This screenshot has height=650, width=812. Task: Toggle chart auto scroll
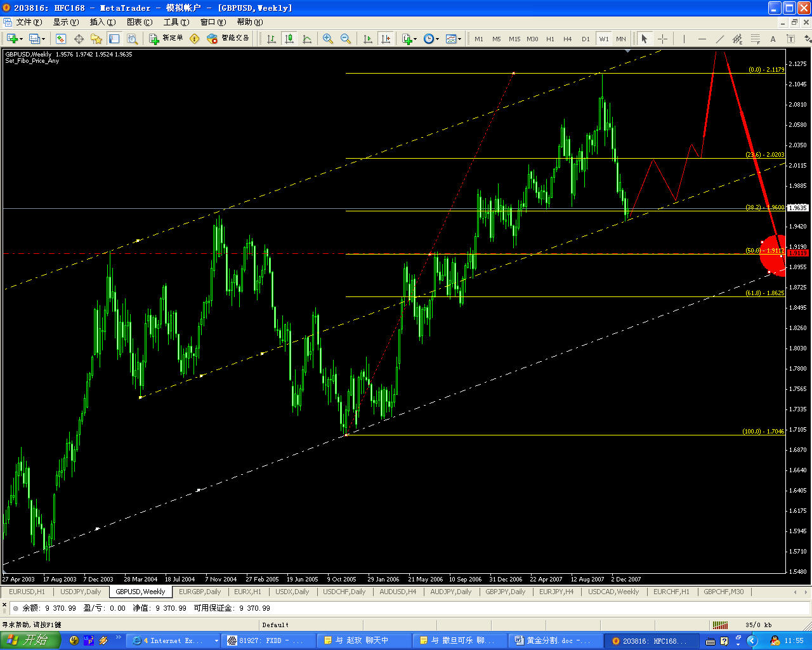pyautogui.click(x=368, y=39)
